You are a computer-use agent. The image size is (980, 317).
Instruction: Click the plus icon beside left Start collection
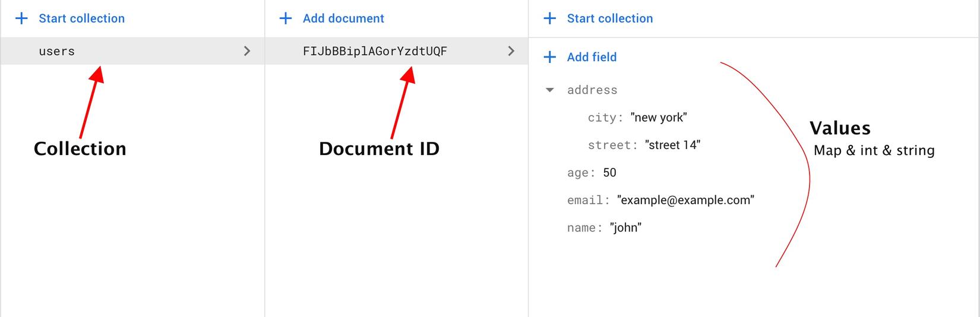(21, 18)
